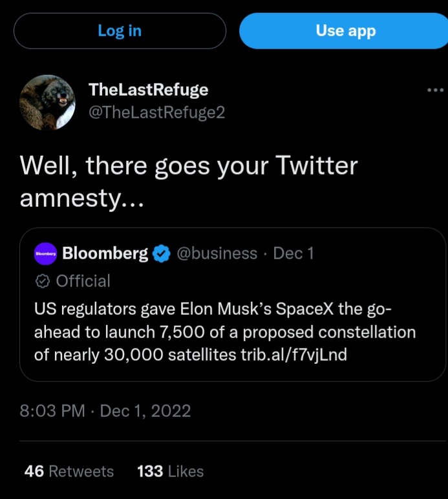448x499 pixels.
Task: Click Bloomberg's purple profile logo
Action: [x=45, y=254]
